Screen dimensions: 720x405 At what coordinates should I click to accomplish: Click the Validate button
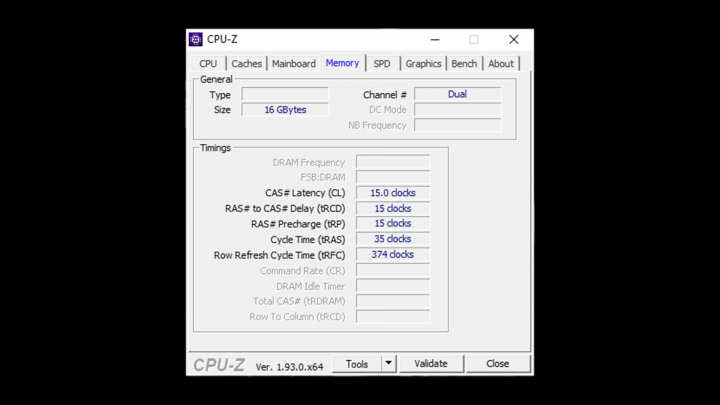(431, 364)
